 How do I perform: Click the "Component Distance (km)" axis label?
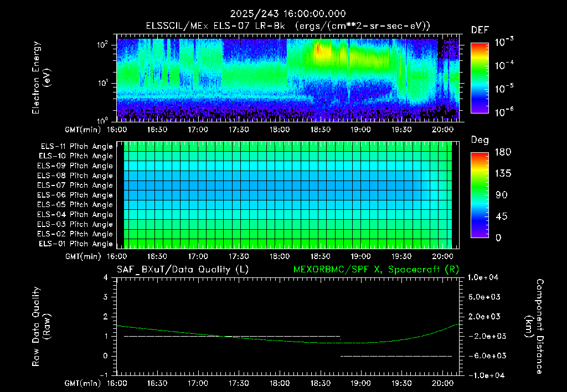(534, 326)
